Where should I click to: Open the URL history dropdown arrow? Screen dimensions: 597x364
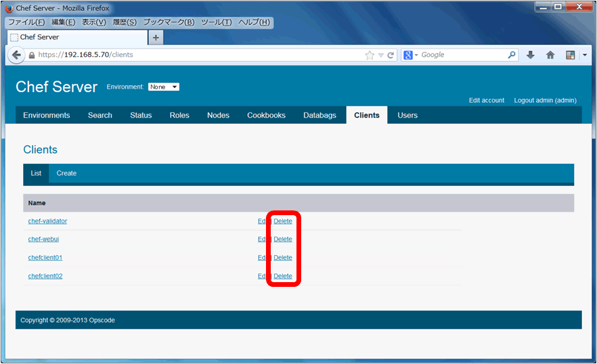380,55
